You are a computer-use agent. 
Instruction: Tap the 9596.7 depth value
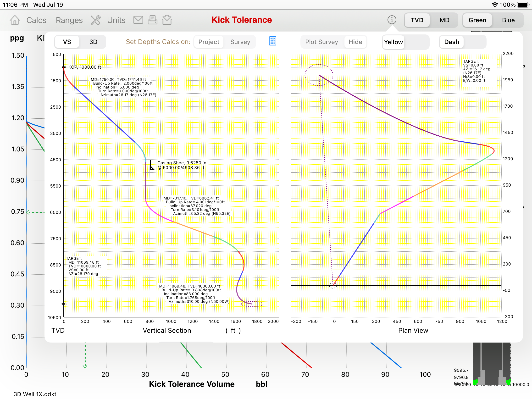461,370
